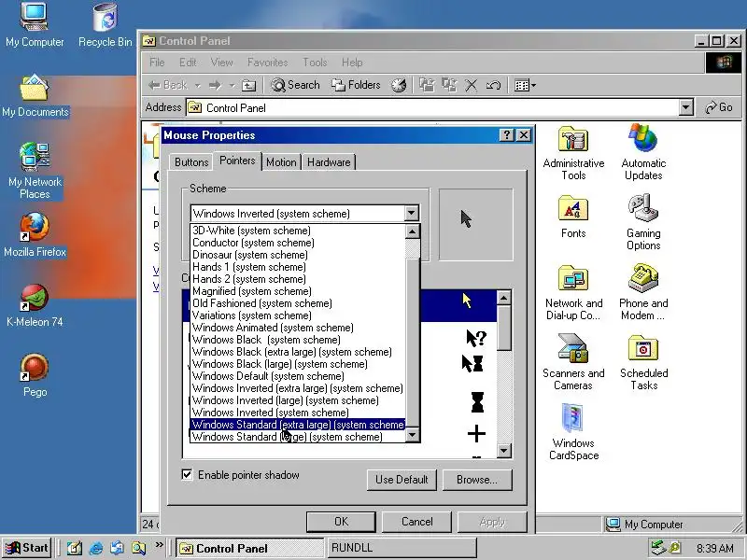The image size is (747, 560).
Task: Click the Undo toolbar icon
Action: tap(493, 85)
